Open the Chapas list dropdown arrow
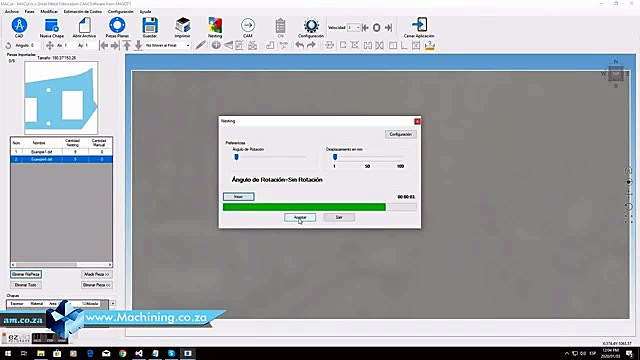 [x=113, y=303]
